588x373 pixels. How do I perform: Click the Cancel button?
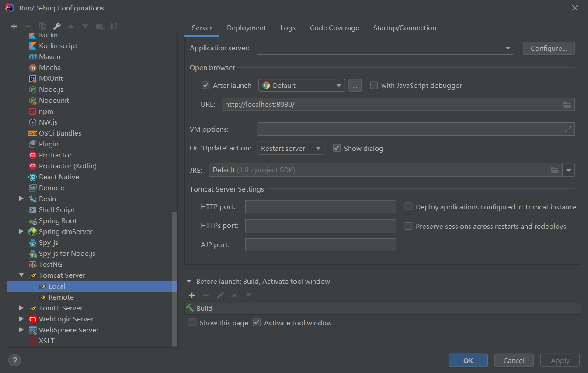point(514,360)
